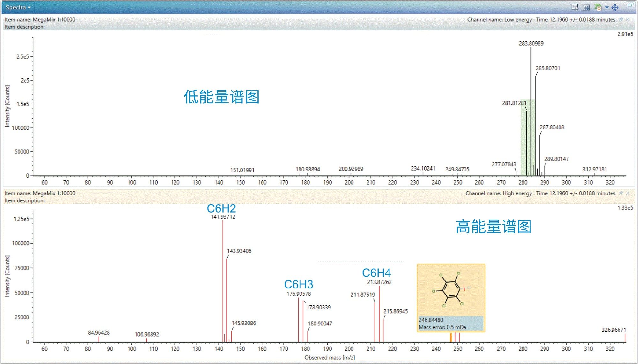The width and height of the screenshot is (638, 364).
Task: Open the spectrum table view icon
Action: tap(586, 7)
